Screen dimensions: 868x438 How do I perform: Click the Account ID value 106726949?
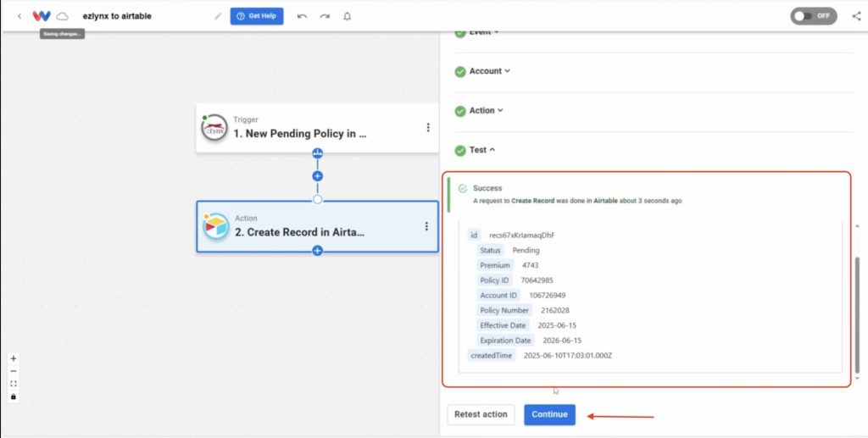pyautogui.click(x=547, y=296)
